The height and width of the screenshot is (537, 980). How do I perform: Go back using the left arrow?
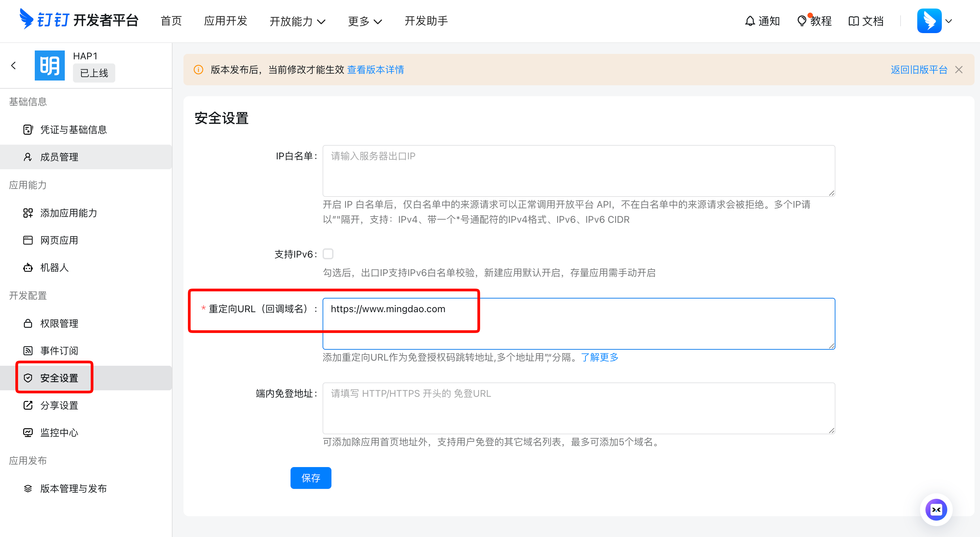tap(14, 66)
